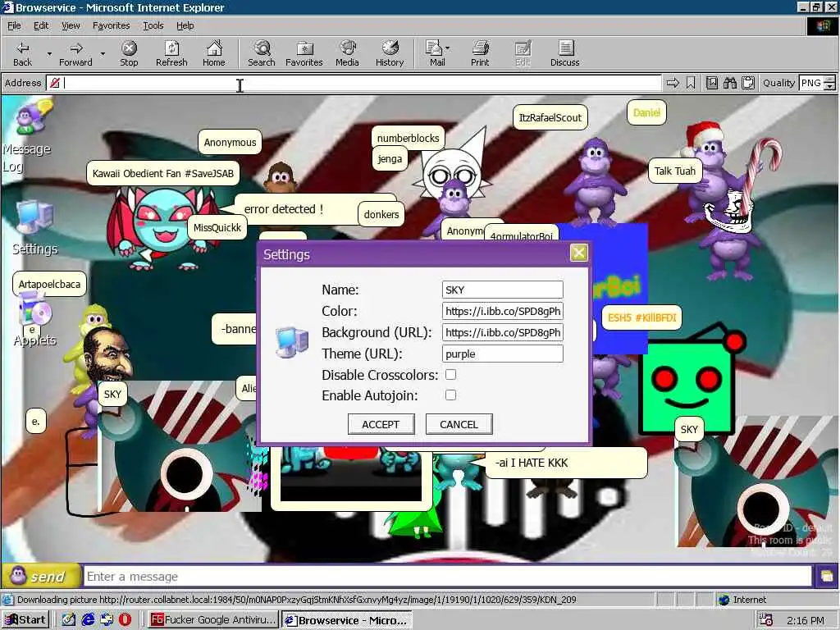
Task: Click the Go arrow next to address bar
Action: pos(673,83)
